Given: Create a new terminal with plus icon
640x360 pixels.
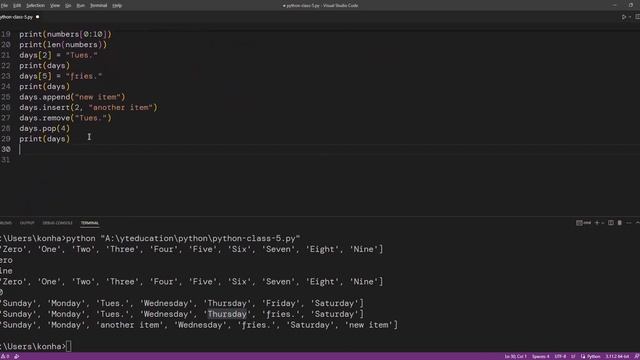Looking at the screenshot, I should 597,223.
